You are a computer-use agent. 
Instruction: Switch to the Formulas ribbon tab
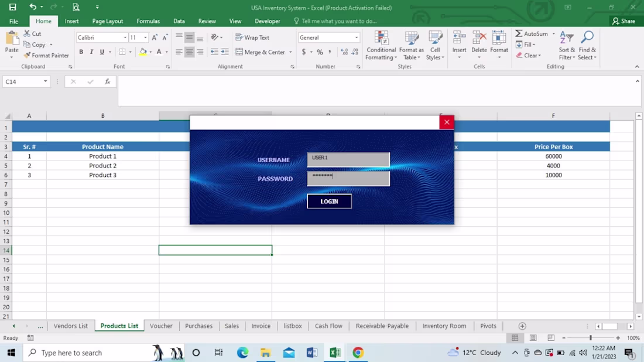pos(148,21)
